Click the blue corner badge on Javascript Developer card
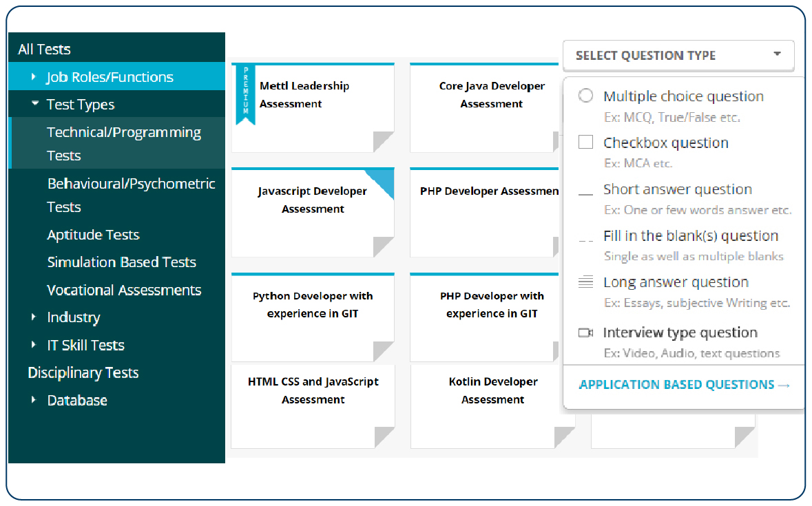The image size is (812, 506). coord(384,179)
